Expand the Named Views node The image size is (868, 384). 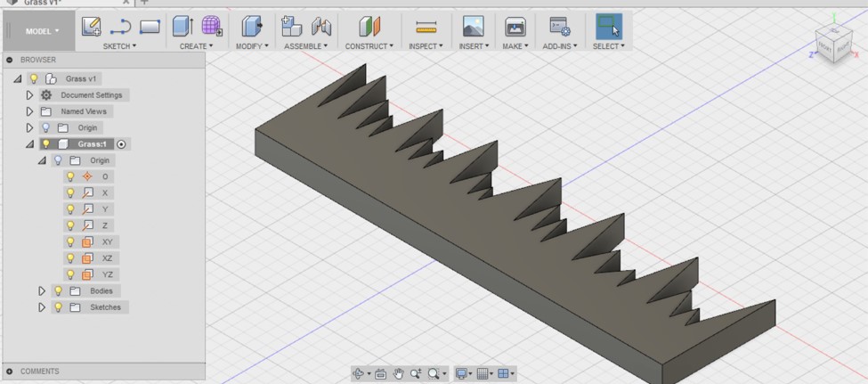30,111
